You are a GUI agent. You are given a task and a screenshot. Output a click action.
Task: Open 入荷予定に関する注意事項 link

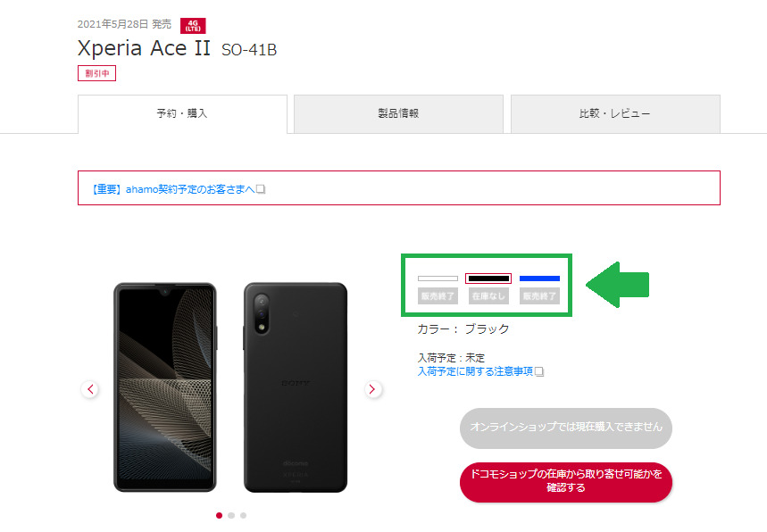coord(475,371)
